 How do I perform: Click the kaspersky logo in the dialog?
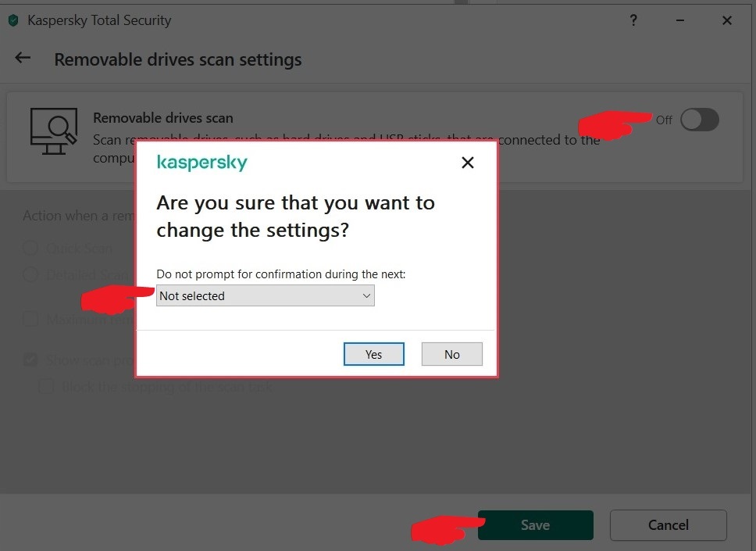202,163
